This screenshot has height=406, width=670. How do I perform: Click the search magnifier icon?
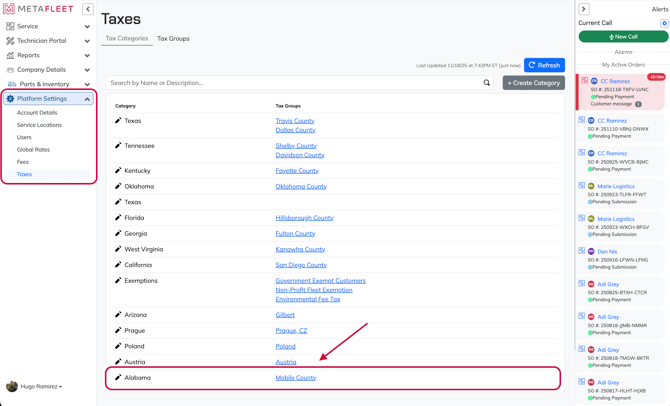click(487, 83)
